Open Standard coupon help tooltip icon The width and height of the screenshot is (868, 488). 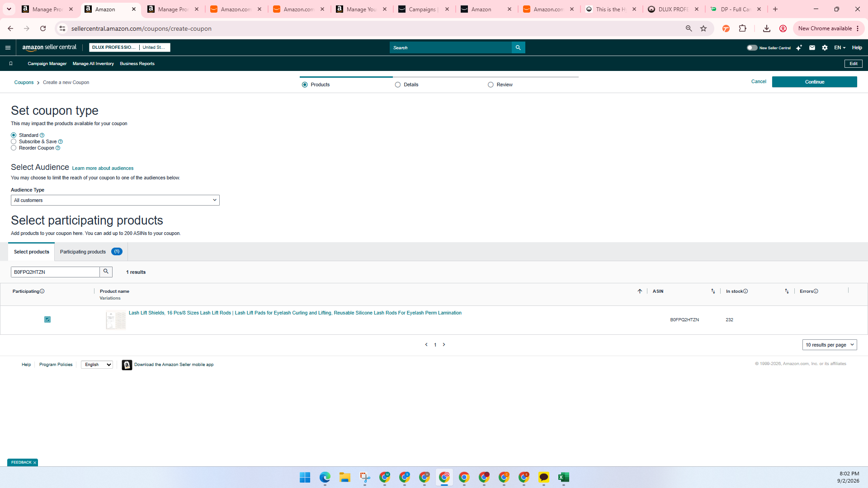coord(42,135)
